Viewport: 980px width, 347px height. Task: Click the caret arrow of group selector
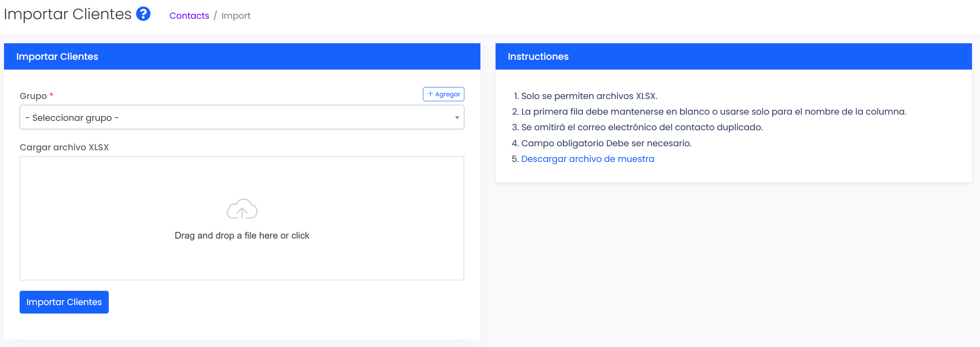457,118
